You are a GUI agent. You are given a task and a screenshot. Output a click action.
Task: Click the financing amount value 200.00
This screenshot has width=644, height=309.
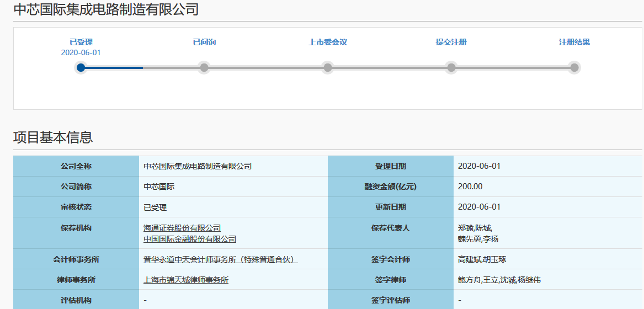tap(470, 187)
